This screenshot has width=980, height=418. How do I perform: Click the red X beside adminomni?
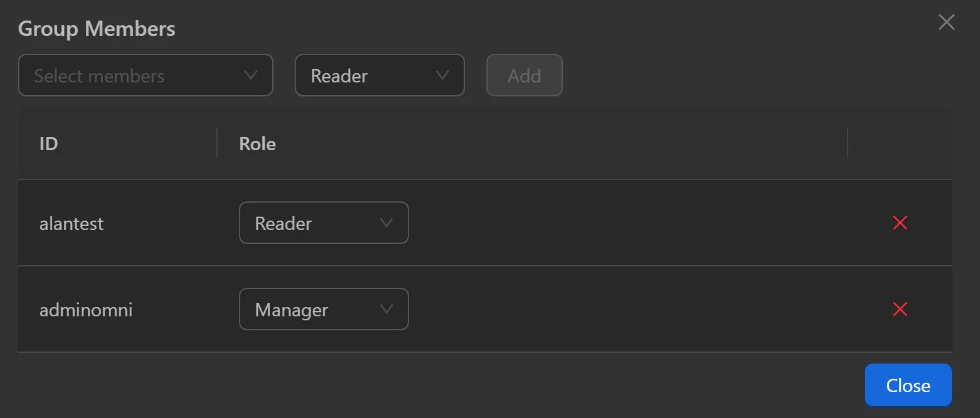tap(899, 309)
